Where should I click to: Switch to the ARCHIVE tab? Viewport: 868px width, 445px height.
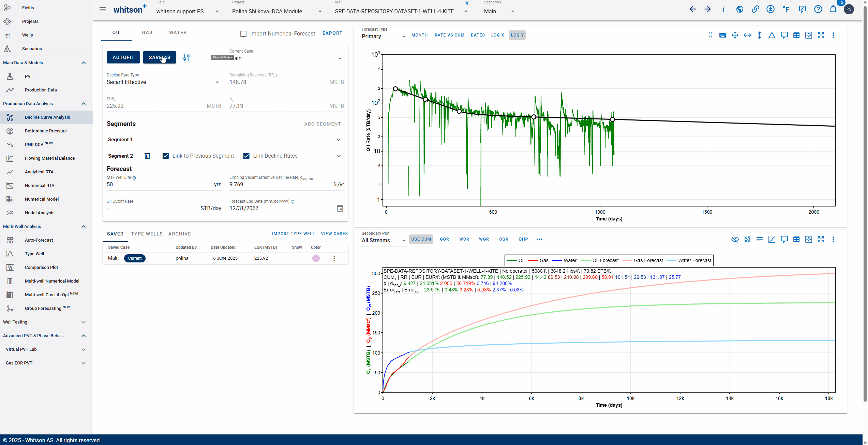[180, 234]
